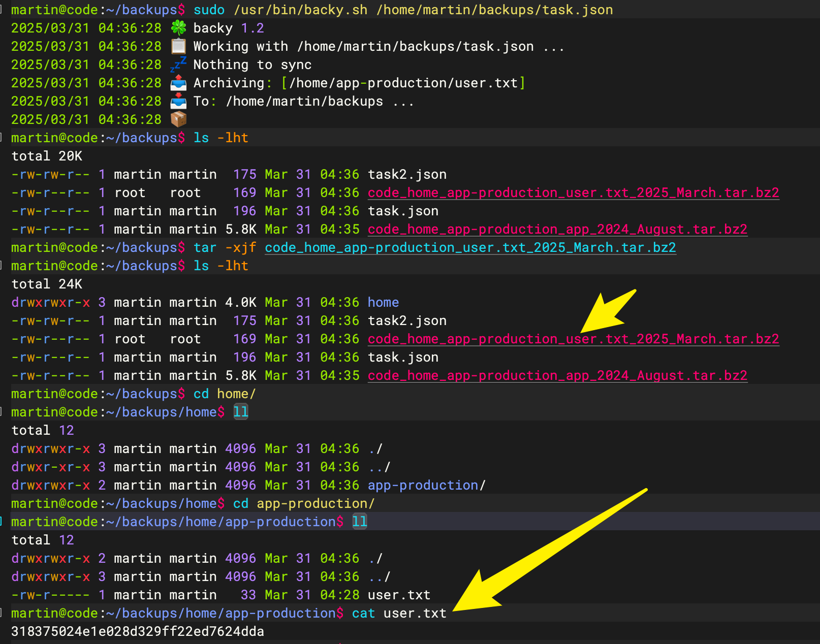This screenshot has height=644, width=820.
Task: Click the sleeping zzz emoji before "Nothing to sync"
Action: (178, 65)
